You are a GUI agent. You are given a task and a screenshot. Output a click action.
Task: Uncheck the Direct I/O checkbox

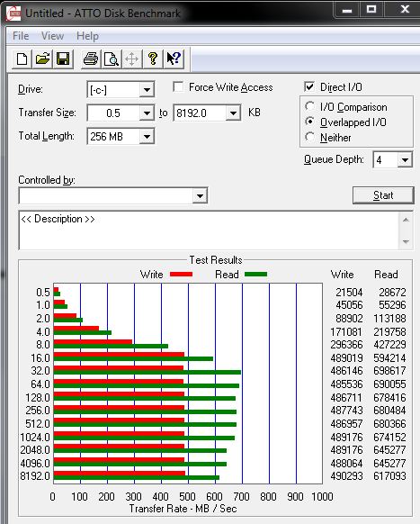point(309,87)
